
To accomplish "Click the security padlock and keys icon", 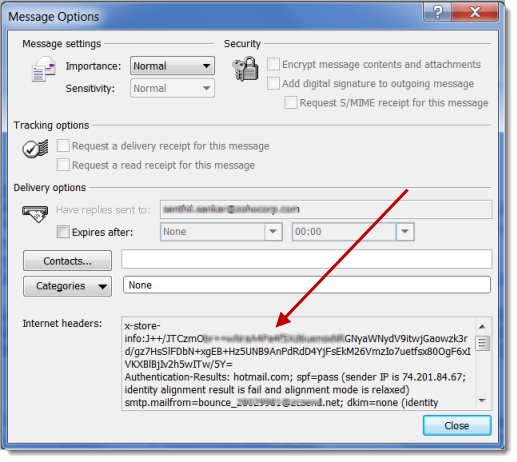I will (246, 69).
